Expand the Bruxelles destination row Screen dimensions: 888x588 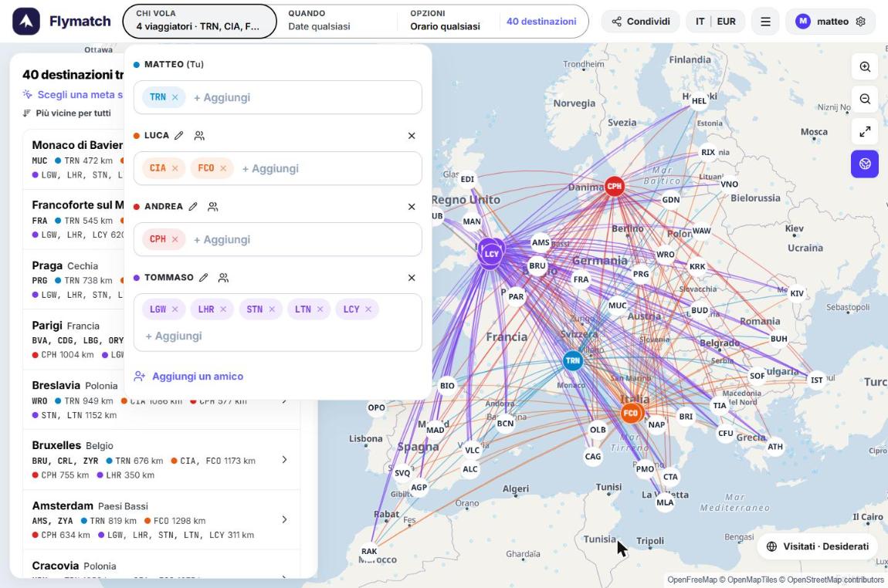tap(161, 460)
